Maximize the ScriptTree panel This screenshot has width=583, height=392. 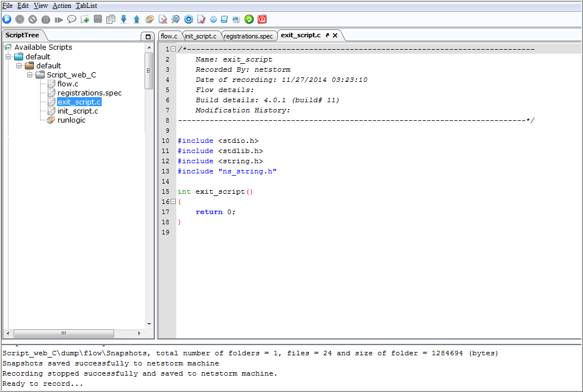(x=147, y=37)
